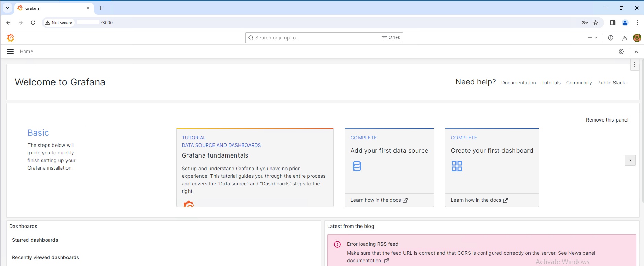Viewport: 644px width, 266px height.
Task: Open the Tutorials help link
Action: click(551, 83)
